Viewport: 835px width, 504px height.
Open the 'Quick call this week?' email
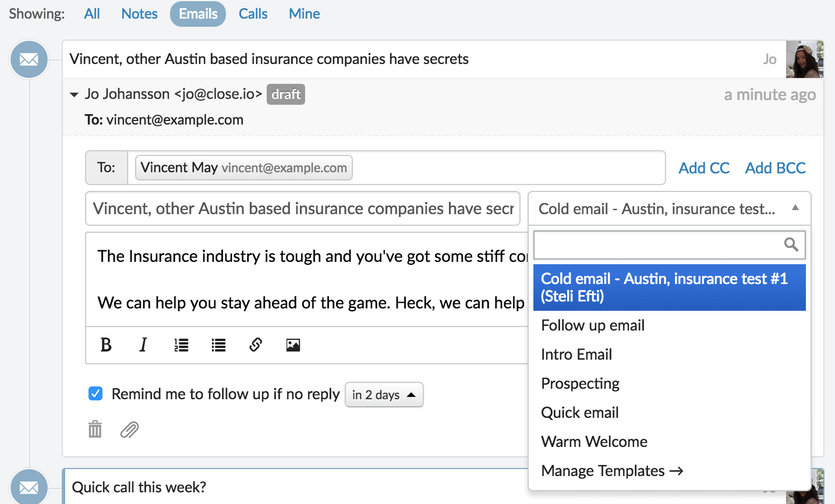(x=139, y=487)
